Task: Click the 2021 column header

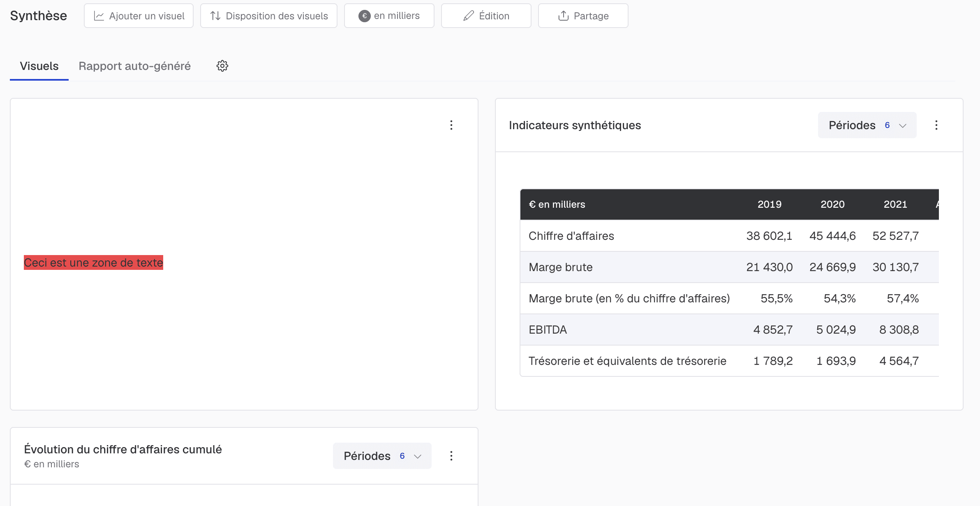Action: [895, 204]
